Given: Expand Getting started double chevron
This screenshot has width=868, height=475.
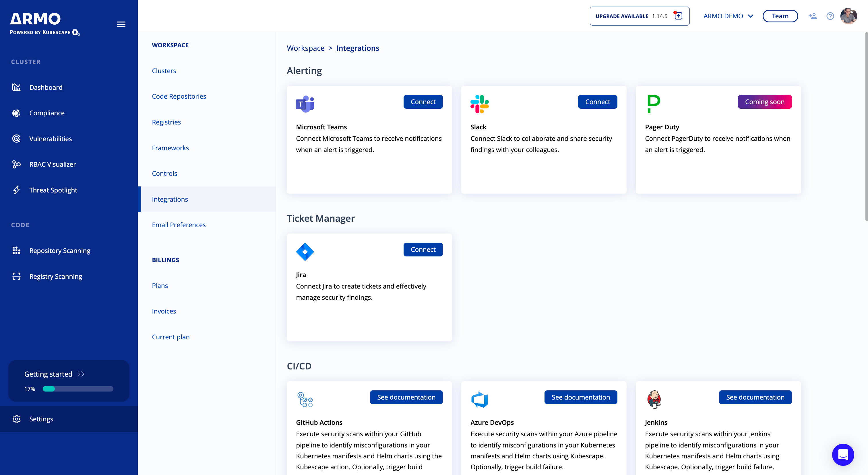Looking at the screenshot, I should [81, 374].
